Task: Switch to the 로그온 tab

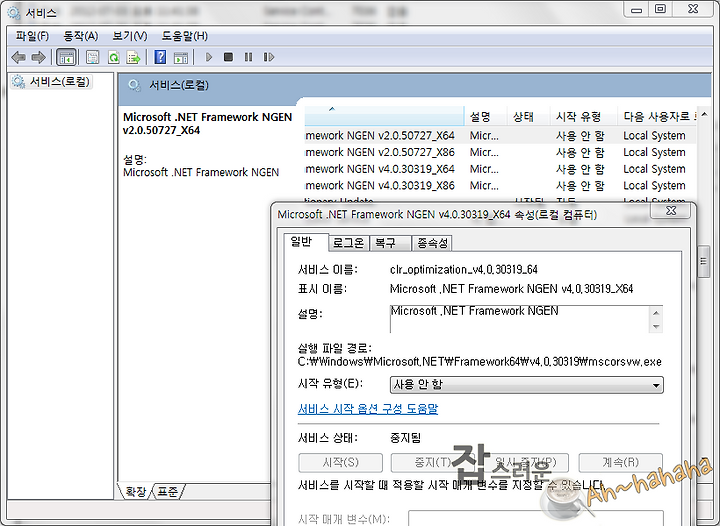Action: 349,243
